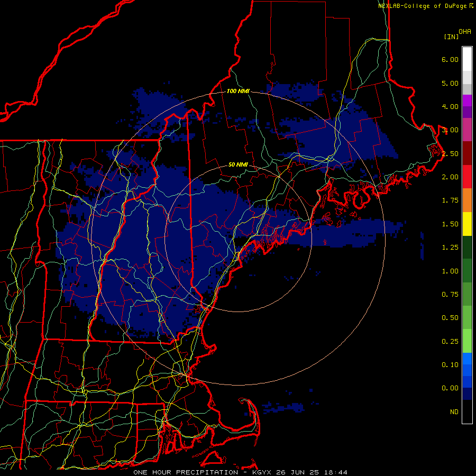Click the 3.00 legend value
The height and width of the screenshot is (476, 476).
(x=450, y=130)
